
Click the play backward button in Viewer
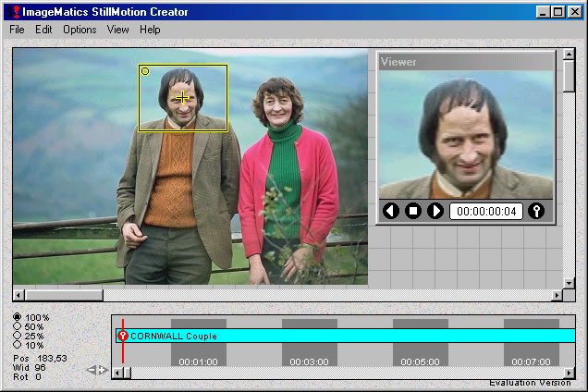click(x=390, y=211)
